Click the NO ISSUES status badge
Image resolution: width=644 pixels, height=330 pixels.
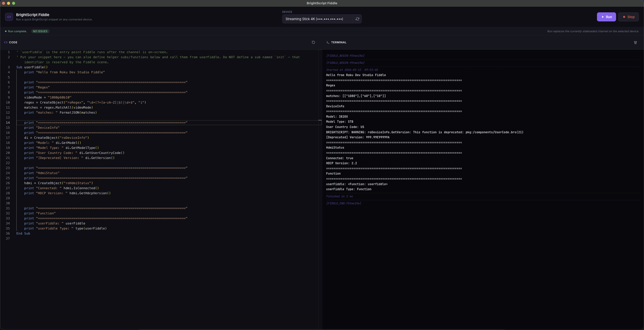[x=40, y=31]
